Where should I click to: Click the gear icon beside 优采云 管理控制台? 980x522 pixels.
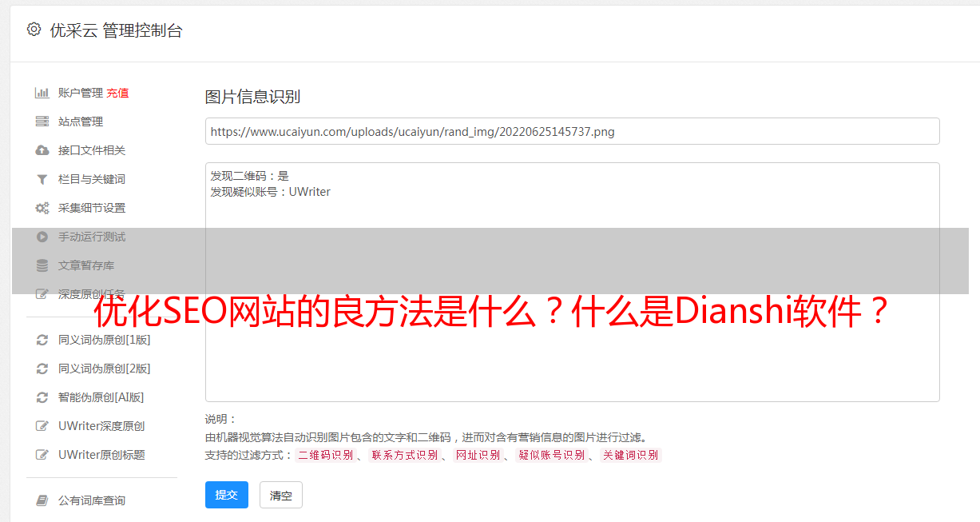(34, 30)
